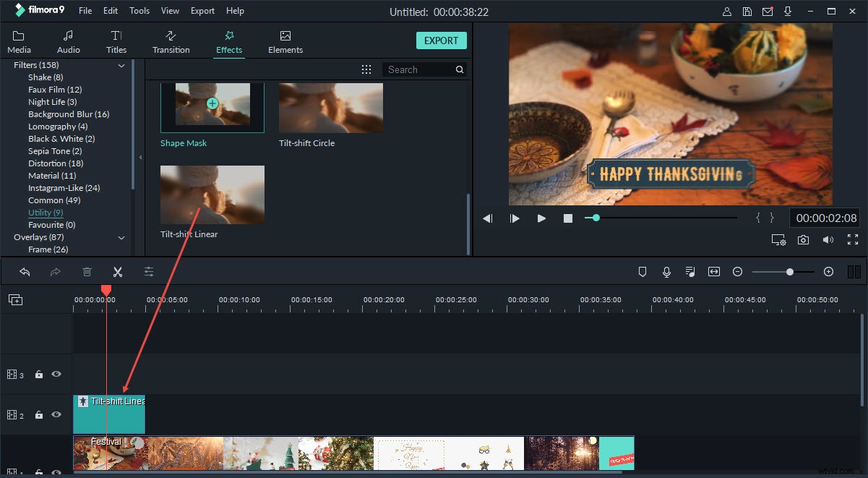The height and width of the screenshot is (478, 868).
Task: Select the Utility filter category
Action: [x=46, y=212]
